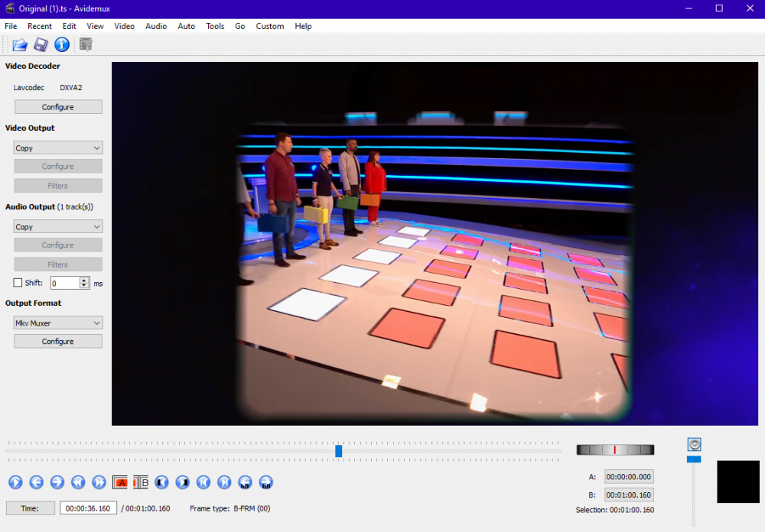Click the Time button
The width and height of the screenshot is (765, 532).
tap(31, 508)
